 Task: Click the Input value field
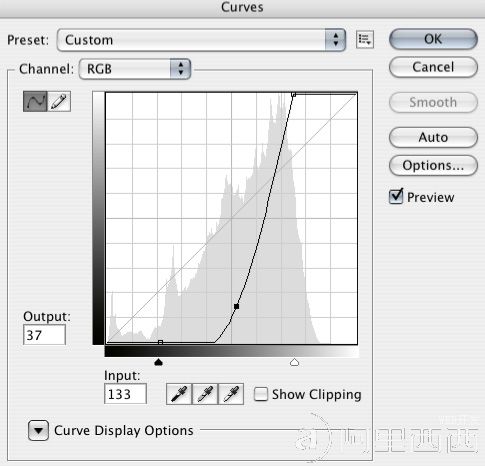125,394
